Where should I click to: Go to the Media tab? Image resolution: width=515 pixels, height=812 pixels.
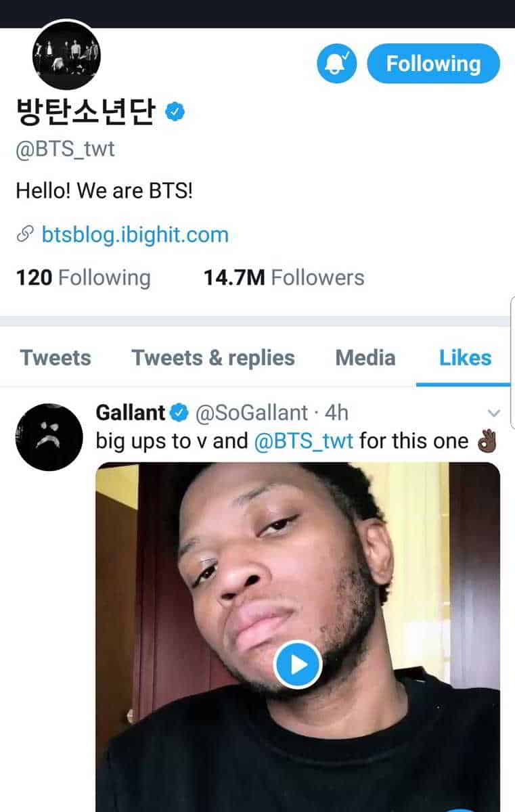365,357
